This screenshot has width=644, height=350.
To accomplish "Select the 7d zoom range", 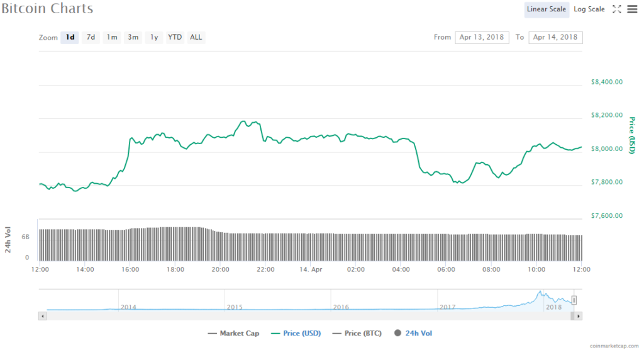I will (x=91, y=37).
